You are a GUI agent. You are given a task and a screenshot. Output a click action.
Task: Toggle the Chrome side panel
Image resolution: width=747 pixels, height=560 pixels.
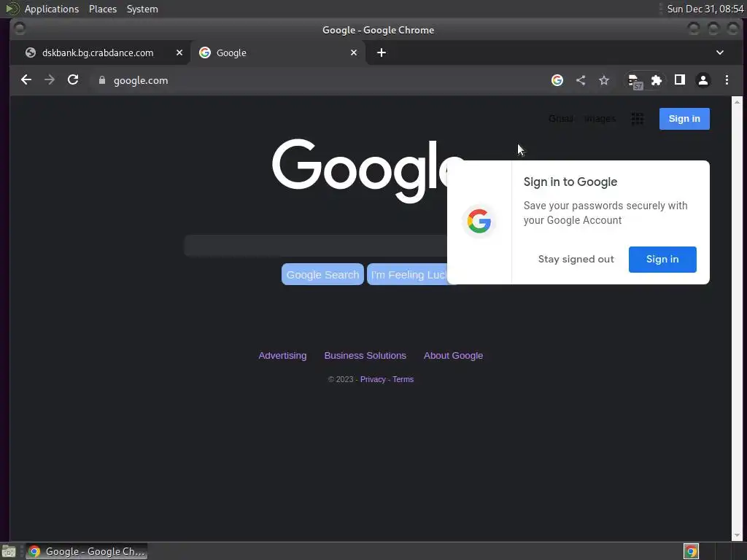[680, 80]
